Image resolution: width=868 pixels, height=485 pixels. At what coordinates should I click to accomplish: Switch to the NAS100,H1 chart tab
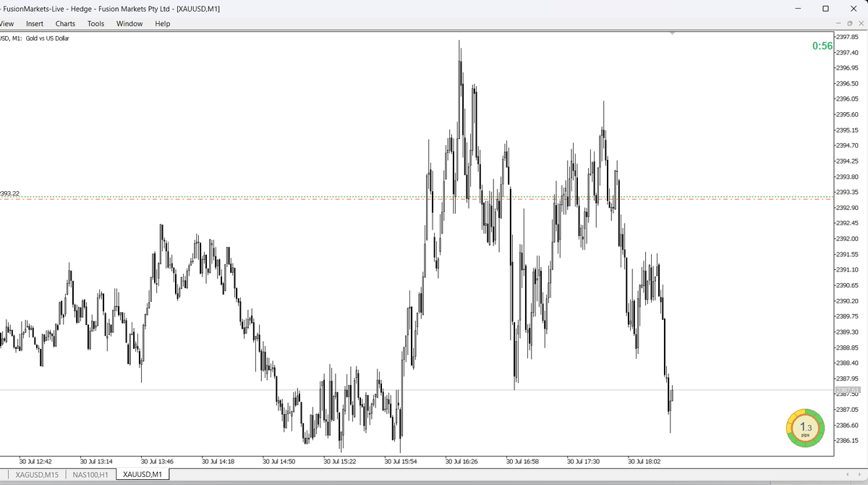91,474
